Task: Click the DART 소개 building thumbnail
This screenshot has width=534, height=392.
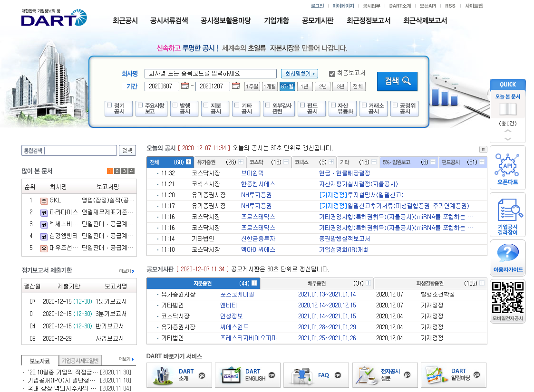Action: [x=164, y=376]
